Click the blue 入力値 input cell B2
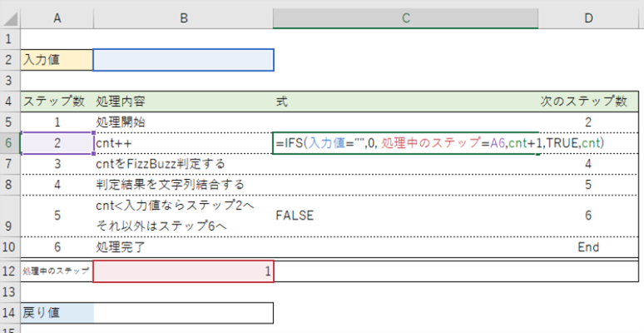 pyautogui.click(x=183, y=60)
